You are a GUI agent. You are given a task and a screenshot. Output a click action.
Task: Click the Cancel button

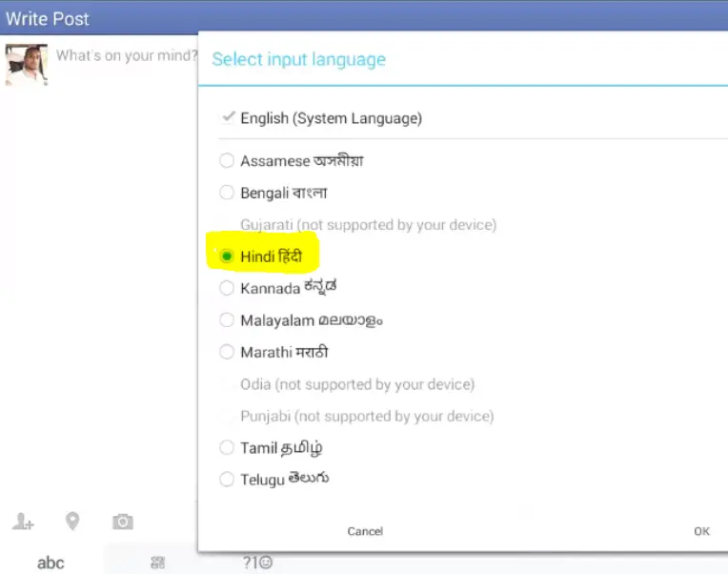[365, 531]
